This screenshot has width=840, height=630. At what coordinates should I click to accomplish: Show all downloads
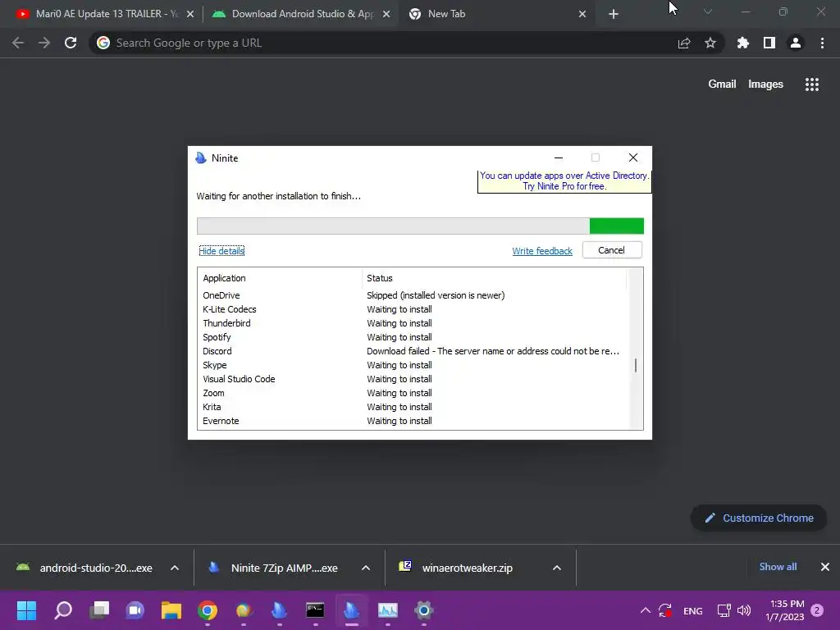[x=778, y=567]
